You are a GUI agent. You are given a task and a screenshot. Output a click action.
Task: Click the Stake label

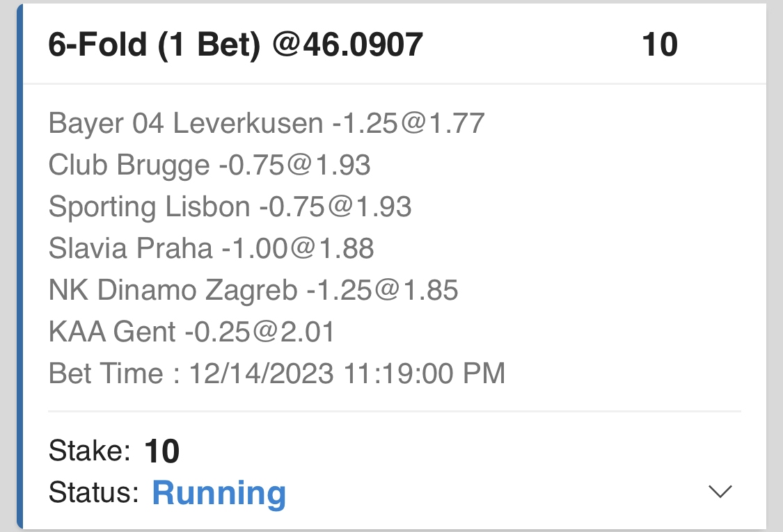[x=90, y=452]
